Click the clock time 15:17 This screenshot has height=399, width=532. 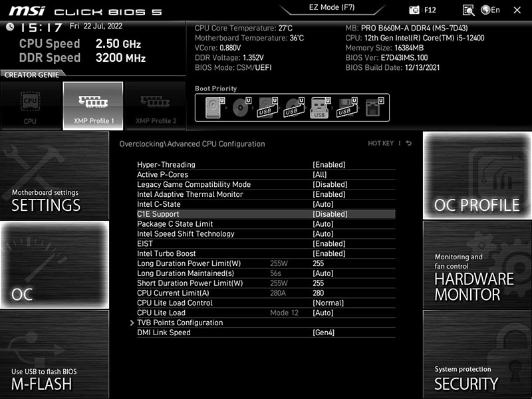(41, 27)
